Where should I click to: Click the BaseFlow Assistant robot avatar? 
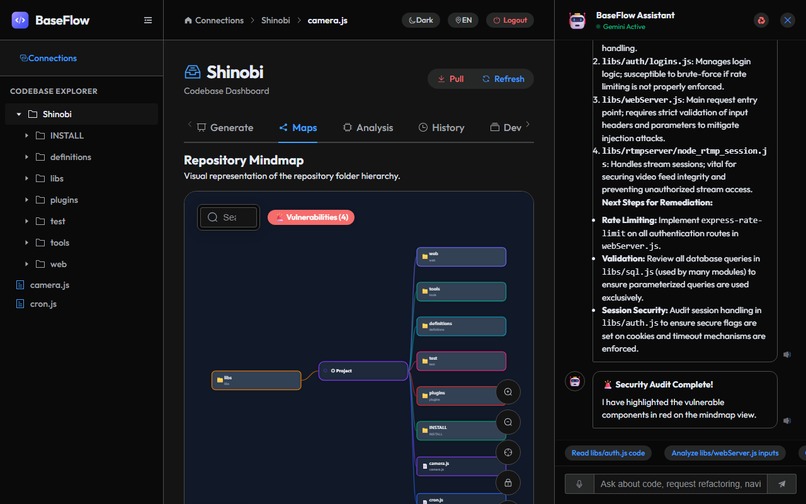[577, 20]
